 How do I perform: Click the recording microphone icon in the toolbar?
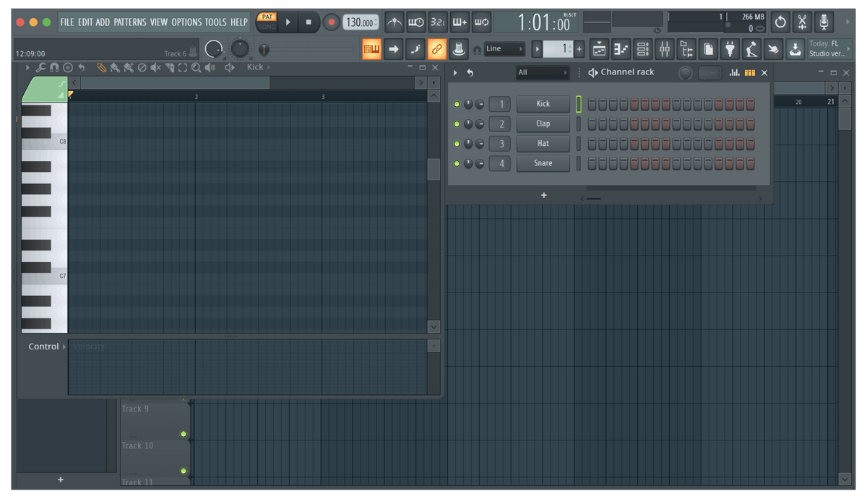click(x=824, y=22)
